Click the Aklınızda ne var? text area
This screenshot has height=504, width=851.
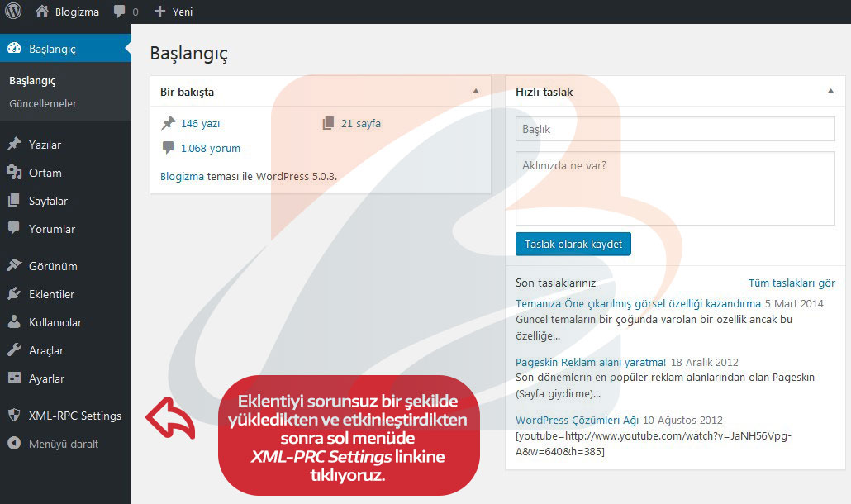675,188
